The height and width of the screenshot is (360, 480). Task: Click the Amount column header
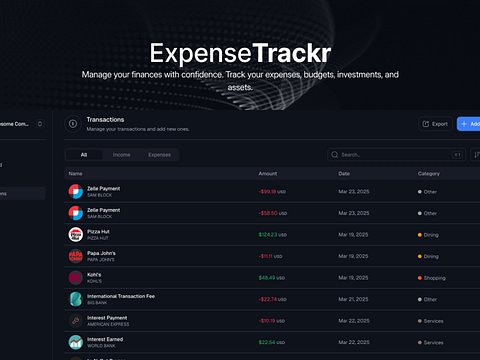268,174
